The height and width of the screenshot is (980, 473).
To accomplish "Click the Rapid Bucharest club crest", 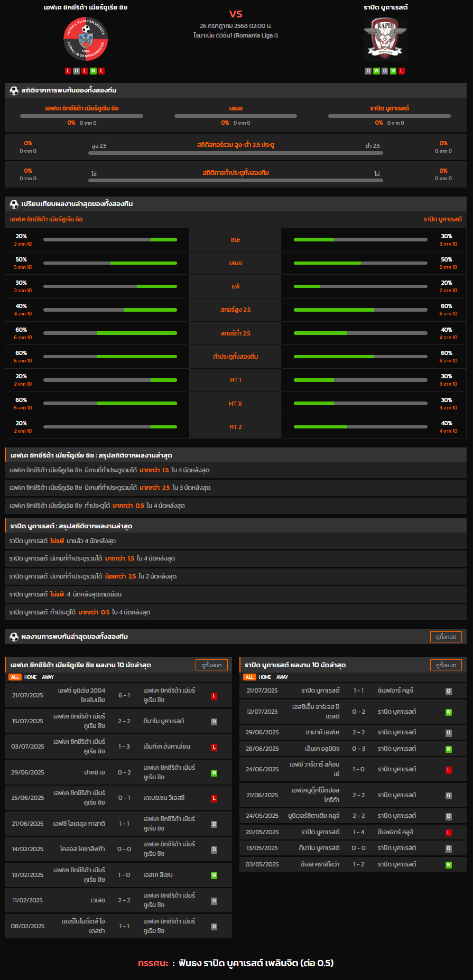I will point(385,39).
